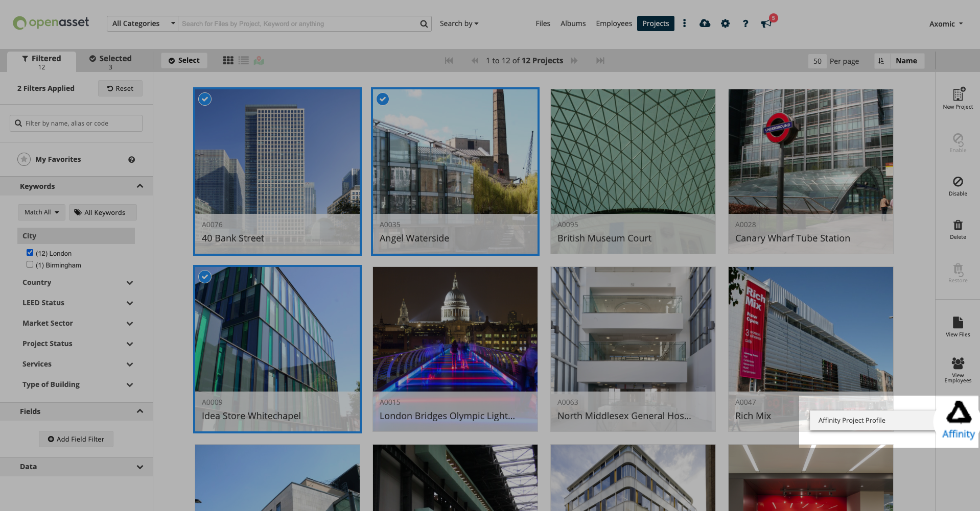Choose Affinity Project Profile option
Viewport: 980px width, 511px height.
872,420
